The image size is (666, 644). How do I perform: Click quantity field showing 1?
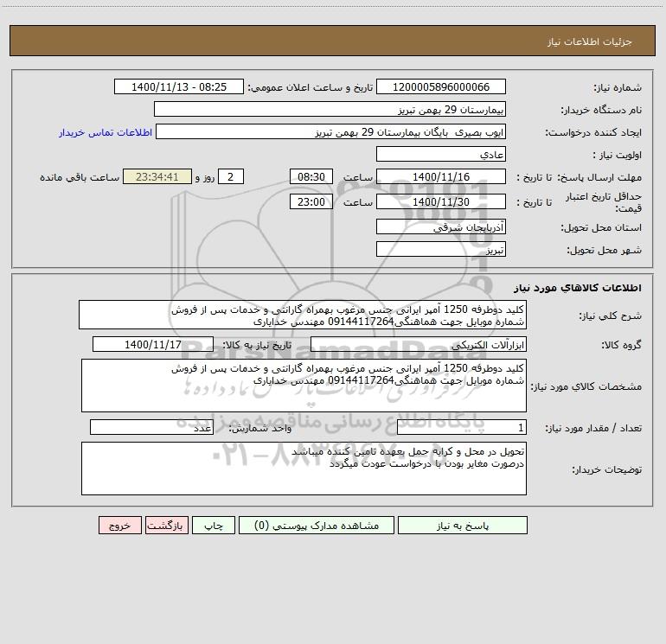pos(462,428)
